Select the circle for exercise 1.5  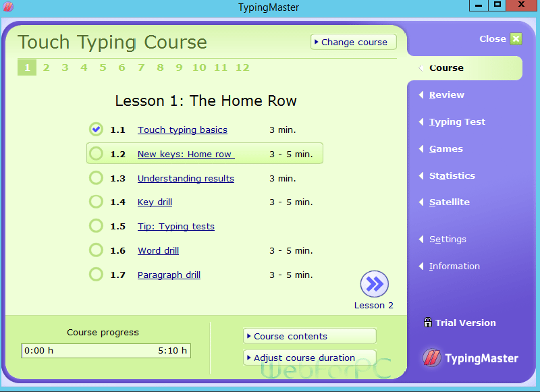pos(96,226)
